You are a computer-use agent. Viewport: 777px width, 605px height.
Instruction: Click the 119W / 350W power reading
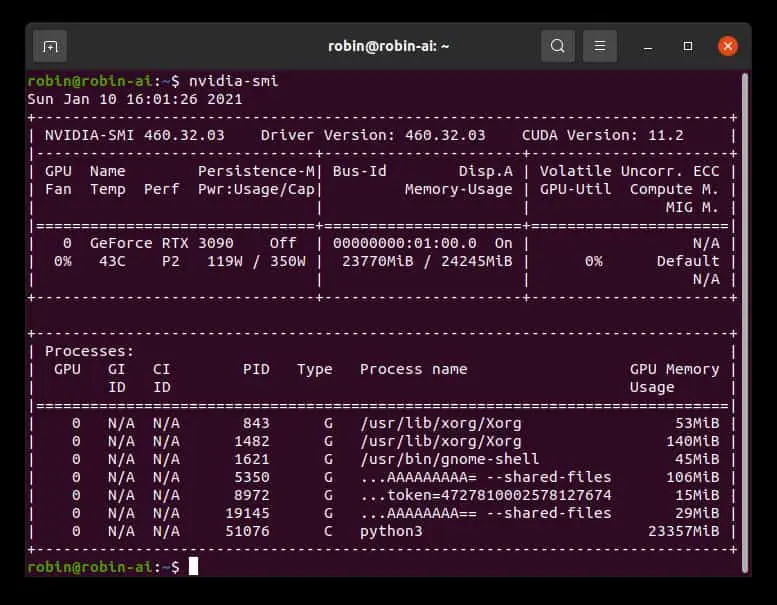pos(256,261)
